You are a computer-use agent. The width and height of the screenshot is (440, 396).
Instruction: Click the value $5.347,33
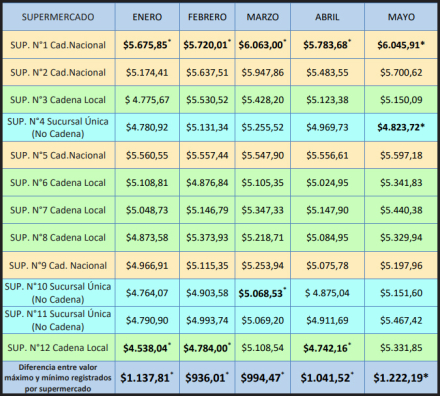(x=263, y=210)
